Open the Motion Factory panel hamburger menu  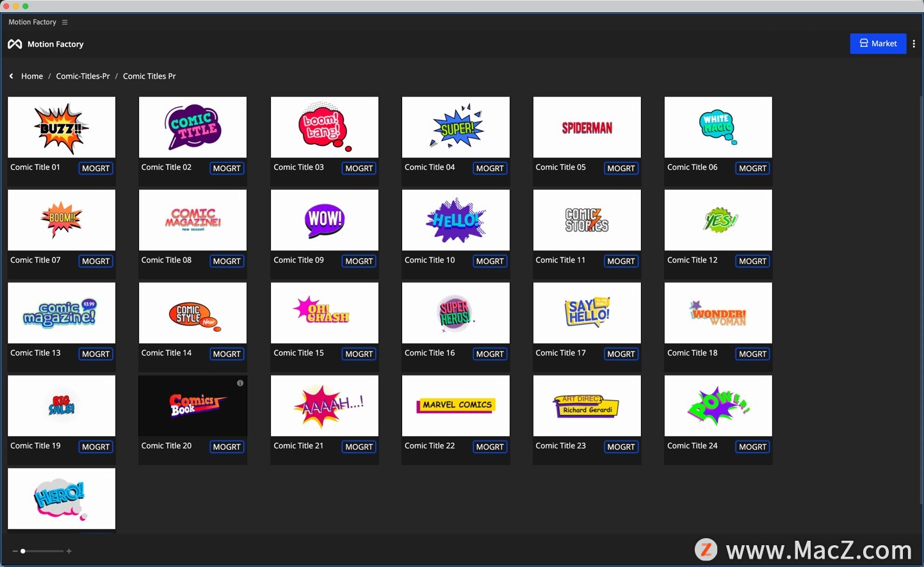(x=65, y=22)
